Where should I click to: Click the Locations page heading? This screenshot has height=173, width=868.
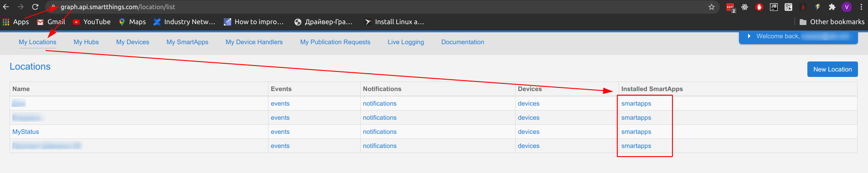pyautogui.click(x=30, y=66)
